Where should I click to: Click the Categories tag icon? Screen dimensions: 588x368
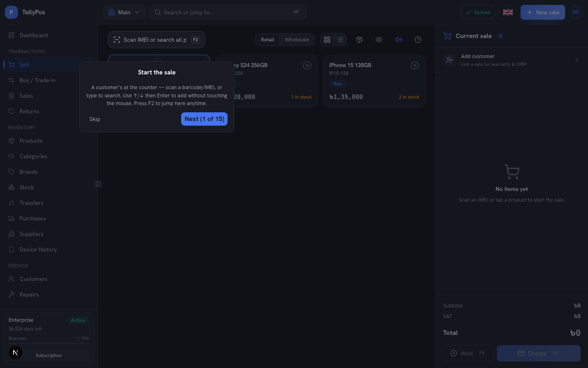(x=11, y=156)
